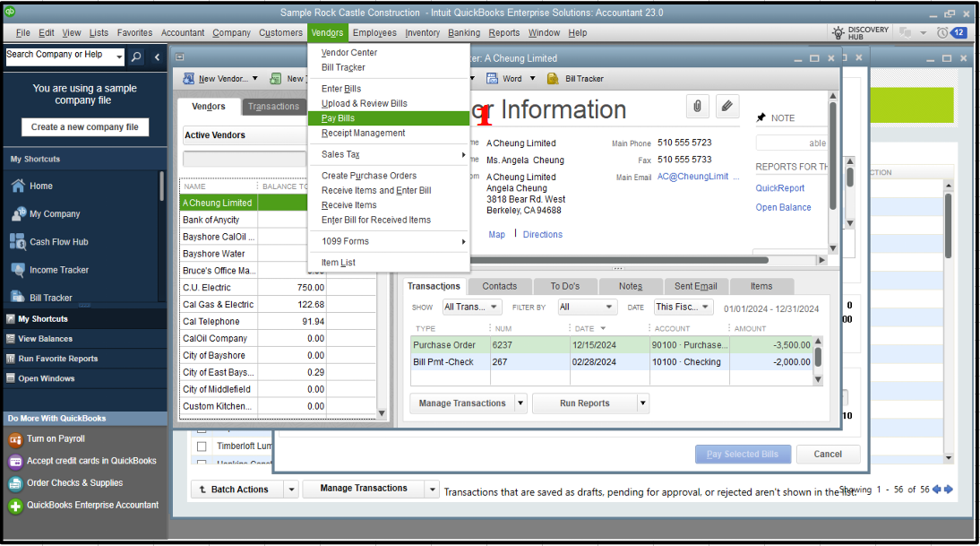The width and height of the screenshot is (980, 546).
Task: Open My Company shortcut icon
Action: [x=18, y=214]
